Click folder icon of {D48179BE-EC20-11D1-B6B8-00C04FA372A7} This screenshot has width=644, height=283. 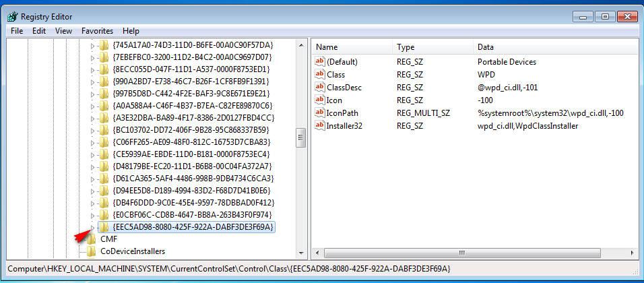pyautogui.click(x=104, y=166)
